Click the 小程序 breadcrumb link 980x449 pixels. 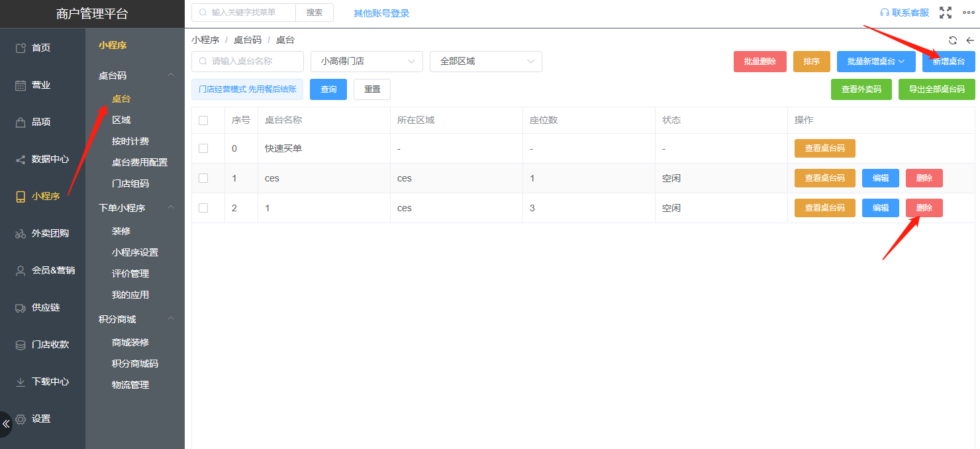click(205, 40)
